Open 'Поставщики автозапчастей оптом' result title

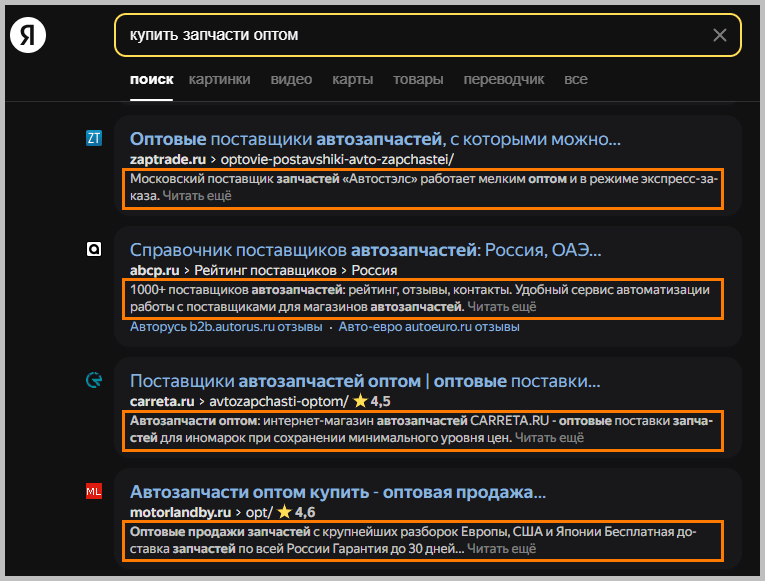click(365, 381)
